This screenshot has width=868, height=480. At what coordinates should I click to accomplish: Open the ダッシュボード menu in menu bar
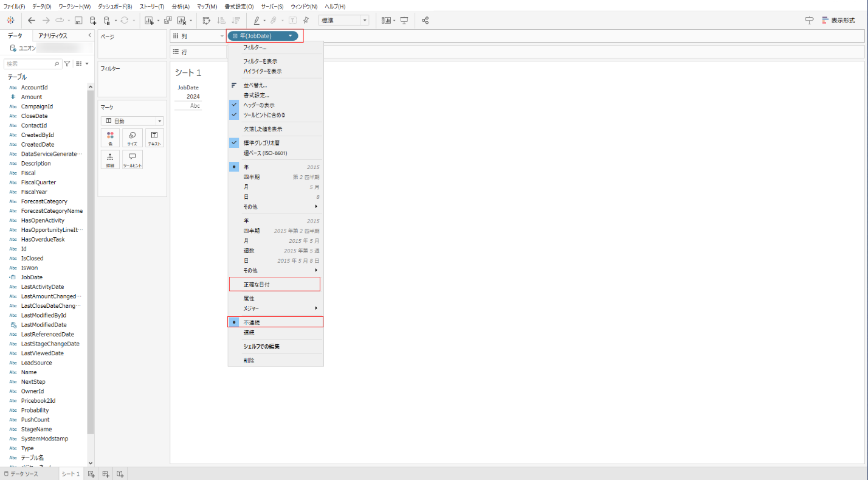click(115, 6)
